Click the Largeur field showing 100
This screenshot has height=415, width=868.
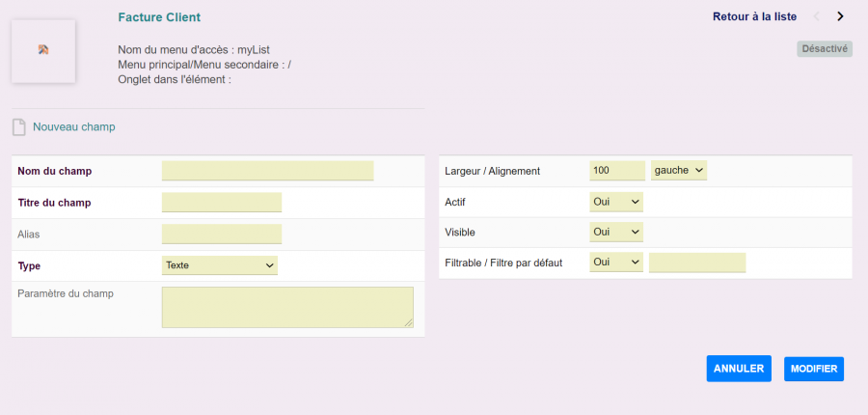616,171
